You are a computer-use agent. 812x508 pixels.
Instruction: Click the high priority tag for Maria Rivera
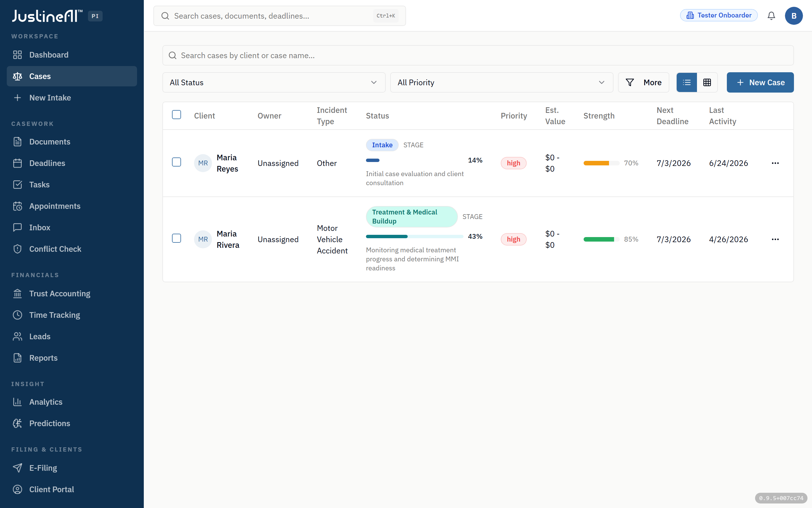[x=513, y=239]
